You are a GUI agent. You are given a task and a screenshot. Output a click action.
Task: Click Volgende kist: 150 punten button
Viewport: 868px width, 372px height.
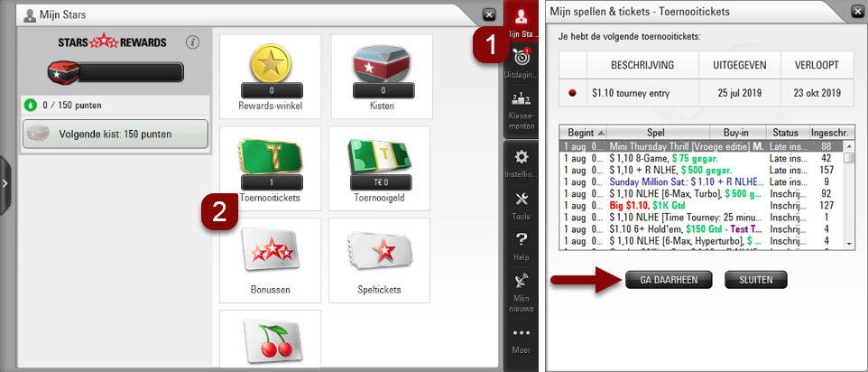[115, 134]
